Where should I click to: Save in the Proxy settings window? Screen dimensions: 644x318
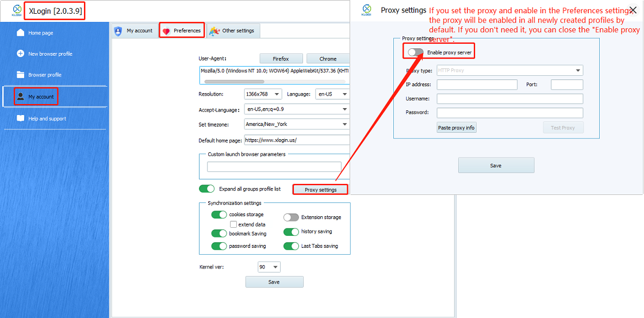click(x=496, y=165)
